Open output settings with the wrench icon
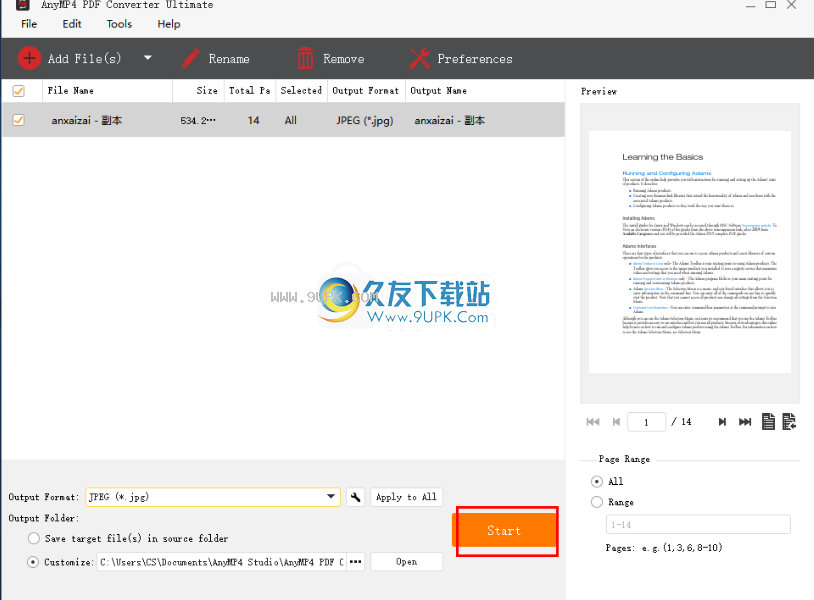This screenshot has height=600, width=814. click(x=356, y=497)
